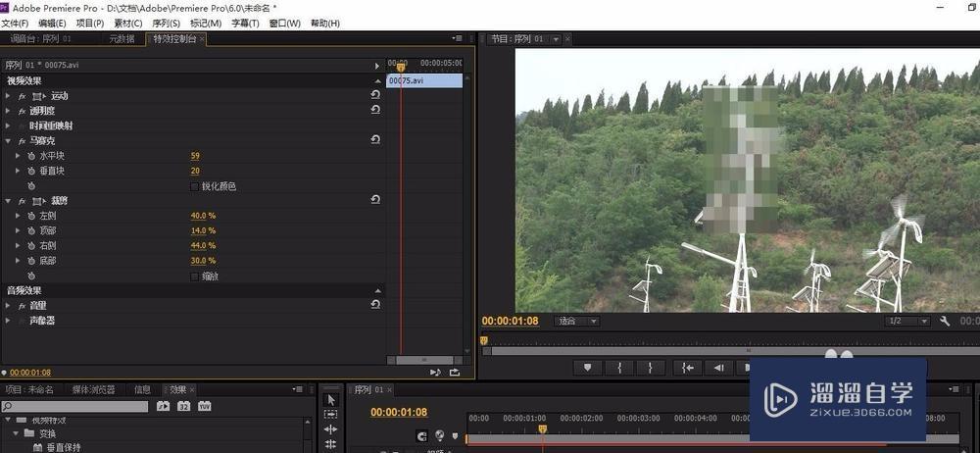The height and width of the screenshot is (453, 980).
Task: Open 标记(M) menu
Action: pos(206,24)
